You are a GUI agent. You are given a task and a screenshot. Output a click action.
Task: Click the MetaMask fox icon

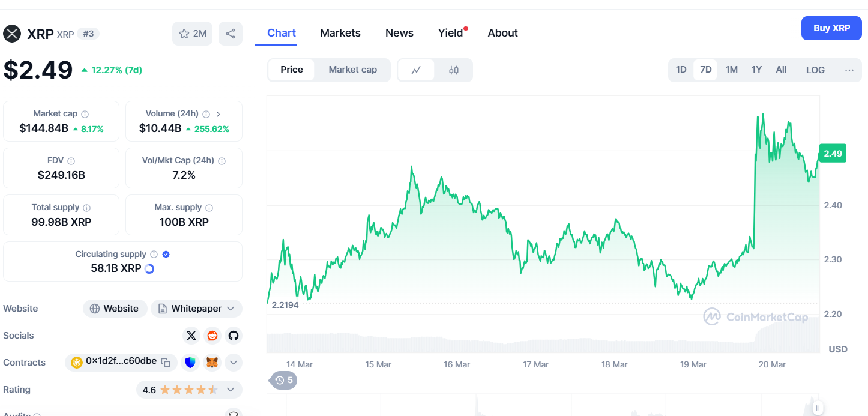pos(212,363)
